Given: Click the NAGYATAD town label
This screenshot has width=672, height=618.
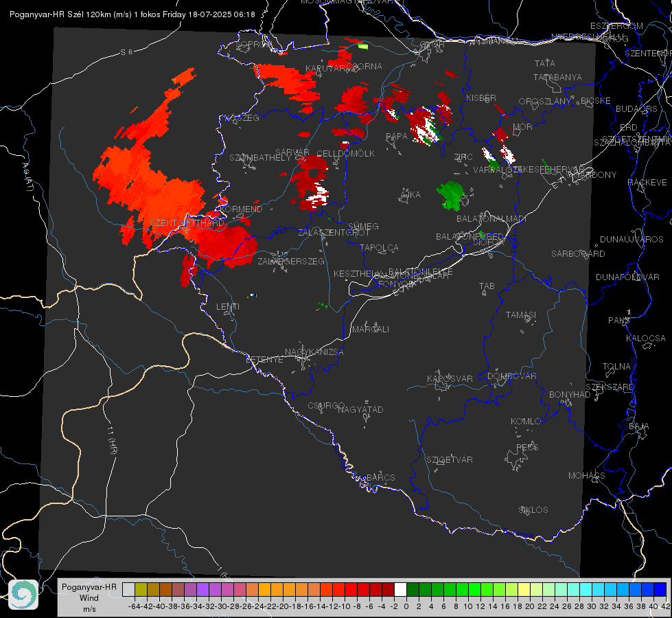Looking at the screenshot, I should (360, 409).
